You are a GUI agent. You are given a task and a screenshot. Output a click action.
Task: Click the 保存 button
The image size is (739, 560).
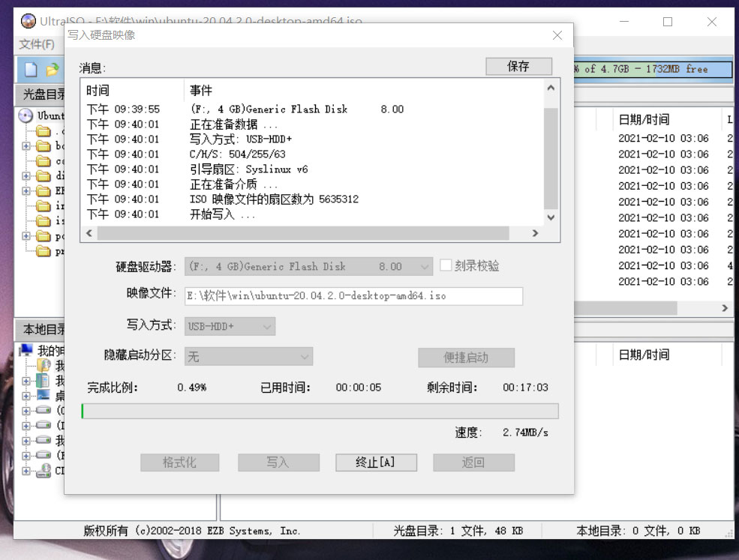click(x=518, y=67)
